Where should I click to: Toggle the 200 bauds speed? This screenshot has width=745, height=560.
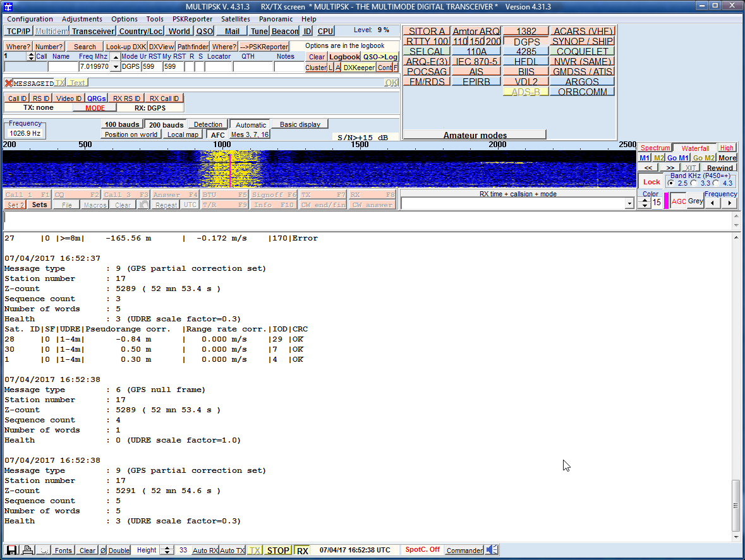click(x=166, y=125)
